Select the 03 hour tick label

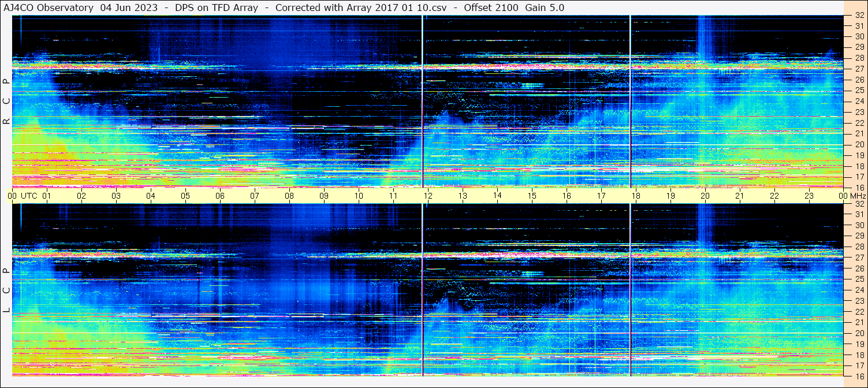click(116, 196)
